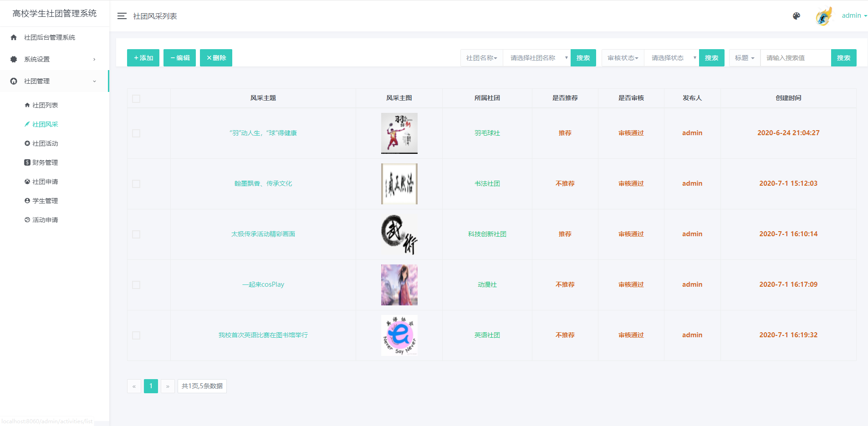868x426 pixels.
Task: Go to previous page with « button
Action: [x=134, y=386]
